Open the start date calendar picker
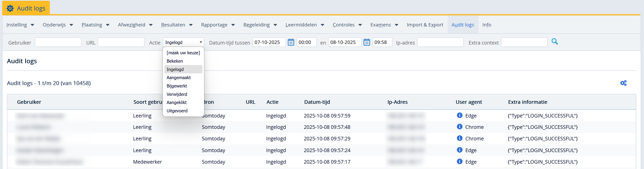The width and height of the screenshot is (644, 169). (x=291, y=42)
